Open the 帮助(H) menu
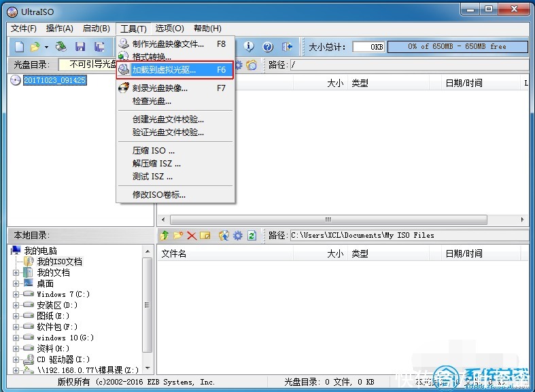This screenshot has height=392, width=535. click(207, 29)
